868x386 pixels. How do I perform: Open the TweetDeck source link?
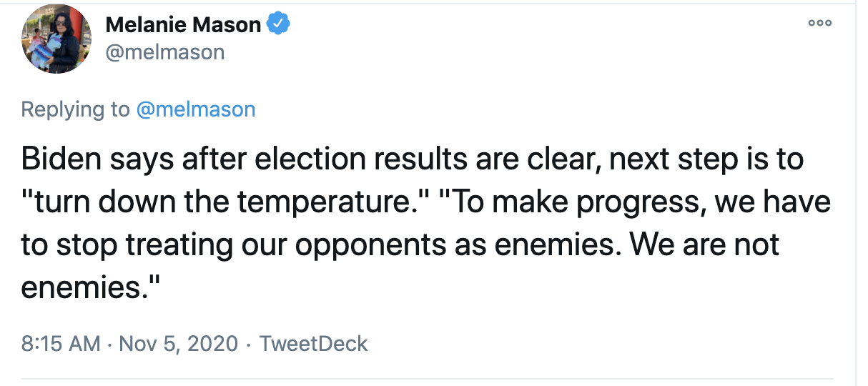(x=313, y=343)
